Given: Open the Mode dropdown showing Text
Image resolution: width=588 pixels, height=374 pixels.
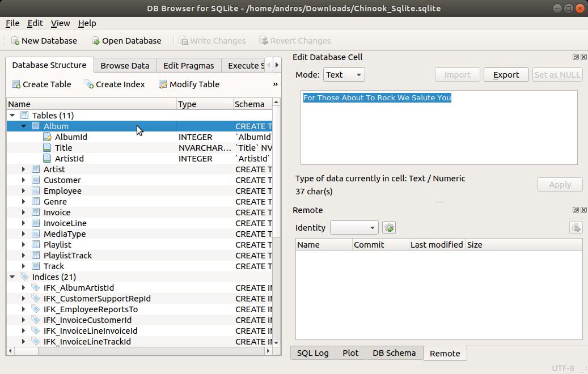Looking at the screenshot, I should (x=344, y=74).
